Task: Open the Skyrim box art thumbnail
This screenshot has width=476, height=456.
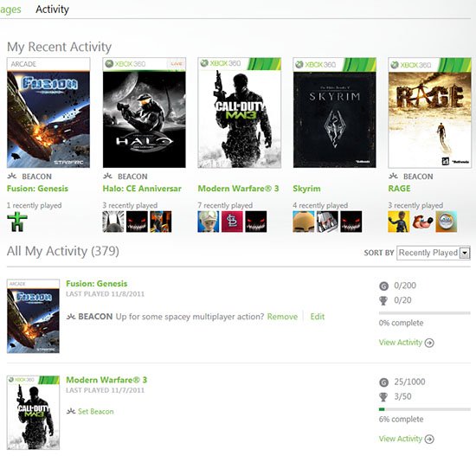Action: pos(335,112)
